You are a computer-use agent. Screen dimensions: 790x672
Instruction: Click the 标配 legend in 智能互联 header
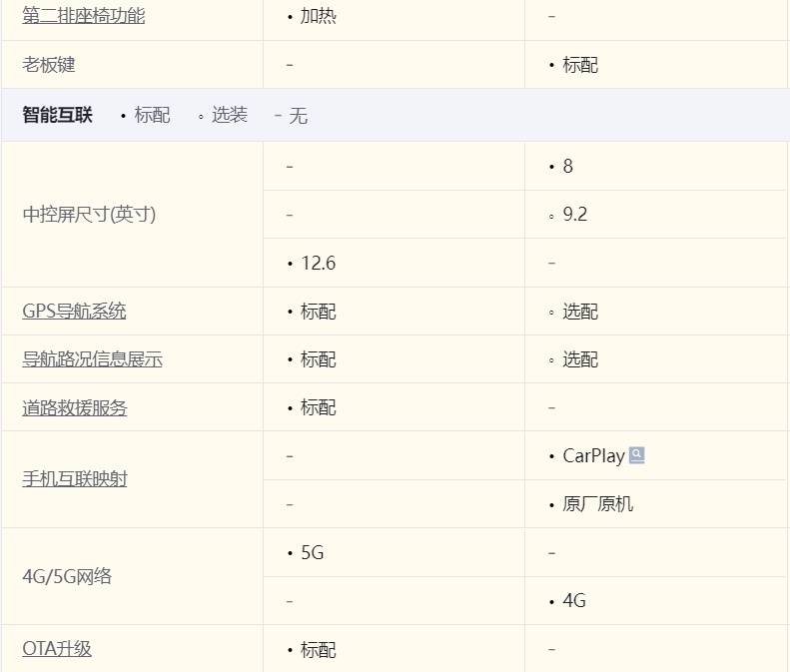tap(152, 115)
